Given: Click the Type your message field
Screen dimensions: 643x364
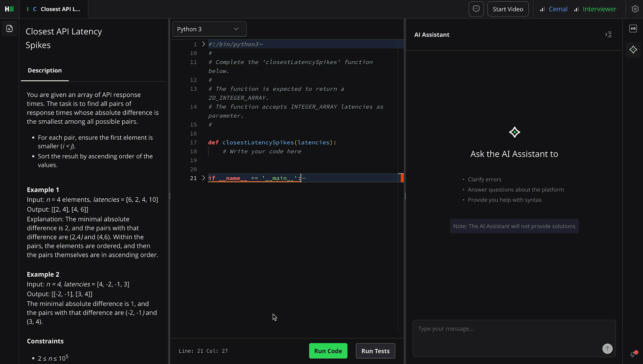Looking at the screenshot, I should click(x=489, y=329).
